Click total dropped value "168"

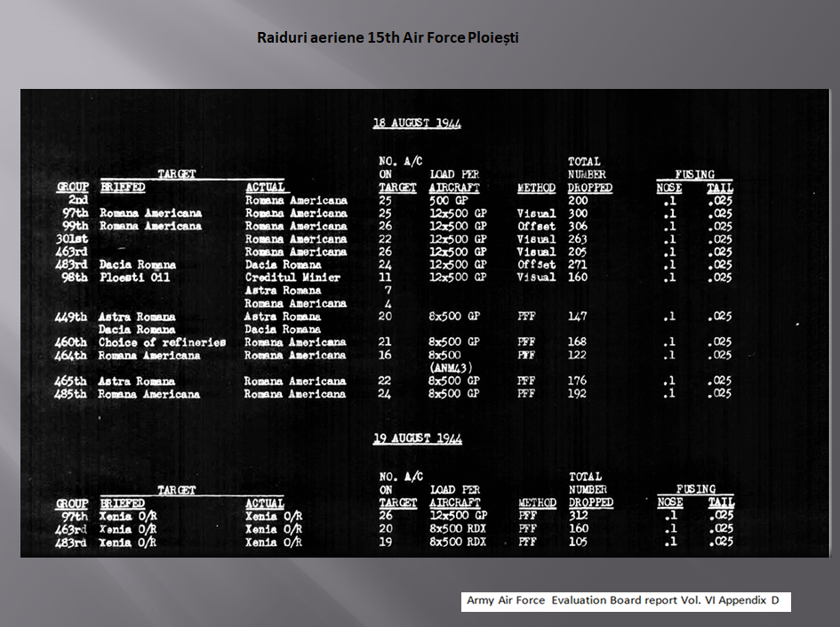coord(578,342)
